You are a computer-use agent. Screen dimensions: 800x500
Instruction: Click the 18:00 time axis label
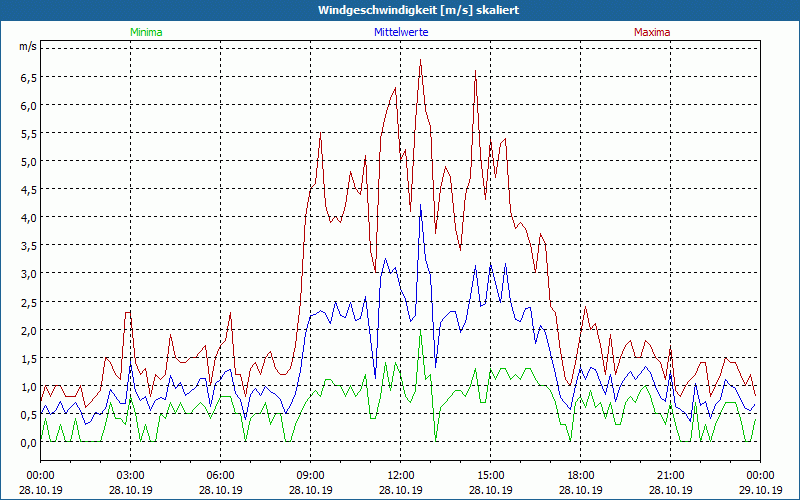click(x=581, y=475)
